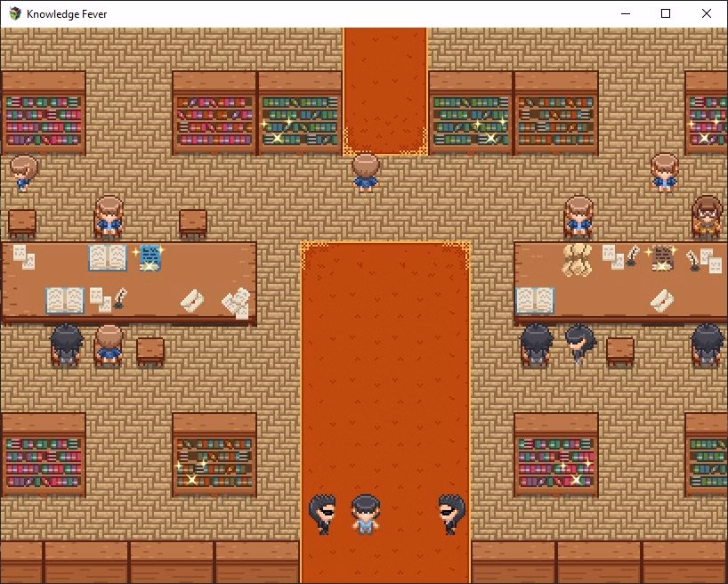
Task: Click the two paper sheets at left table's top-left
Action: coord(24,257)
